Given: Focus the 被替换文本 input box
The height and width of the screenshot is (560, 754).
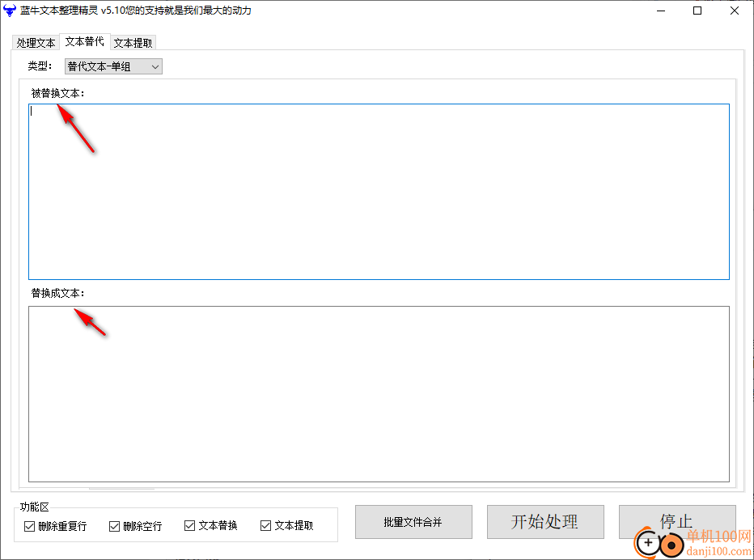Looking at the screenshot, I should pyautogui.click(x=379, y=192).
